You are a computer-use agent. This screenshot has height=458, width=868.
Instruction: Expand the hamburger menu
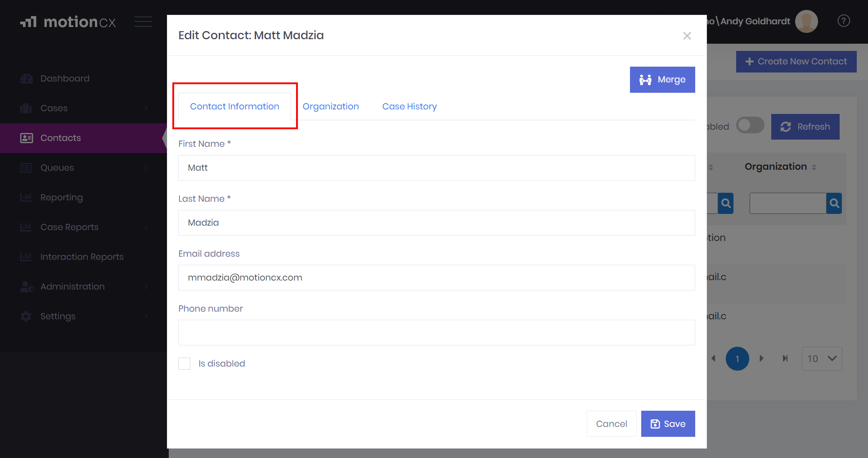(143, 21)
